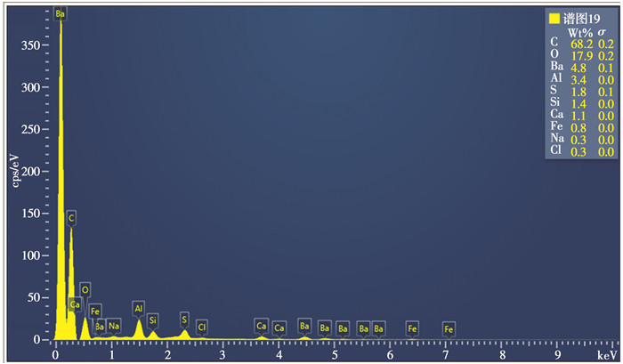Click the Cl peak label
The width and height of the screenshot is (623, 364).
coord(202,327)
